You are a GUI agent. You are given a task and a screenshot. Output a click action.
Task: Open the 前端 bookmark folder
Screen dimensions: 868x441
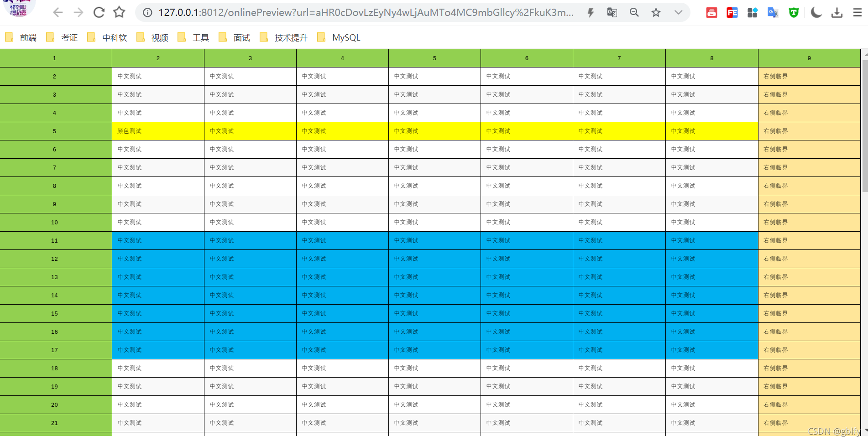point(21,37)
